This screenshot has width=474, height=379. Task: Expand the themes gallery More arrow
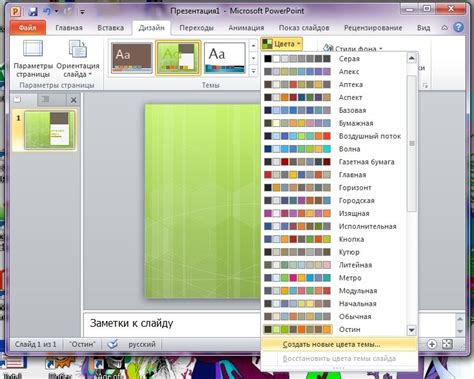click(x=253, y=71)
